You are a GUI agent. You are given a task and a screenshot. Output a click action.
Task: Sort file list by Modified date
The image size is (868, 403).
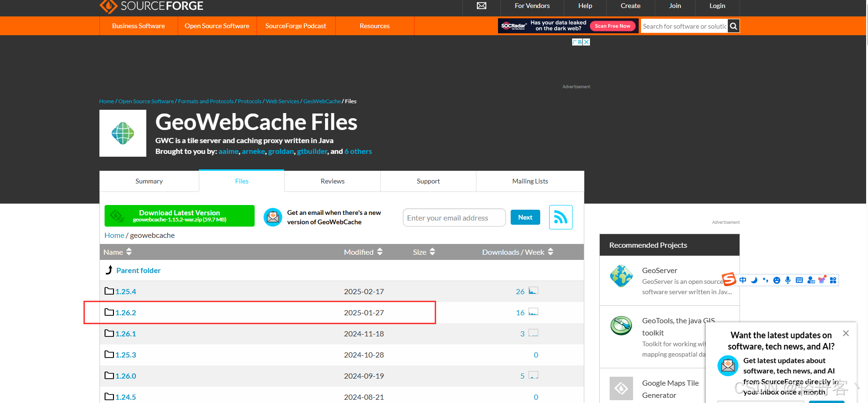pyautogui.click(x=363, y=252)
